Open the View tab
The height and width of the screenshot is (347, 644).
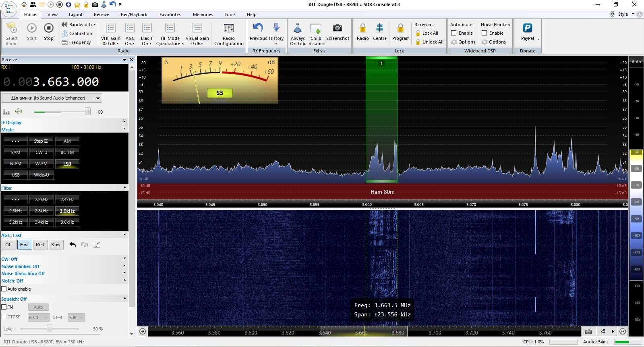pos(53,15)
